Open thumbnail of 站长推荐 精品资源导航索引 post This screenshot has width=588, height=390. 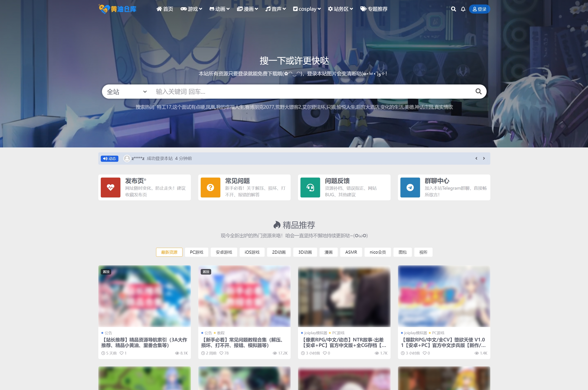pyautogui.click(x=144, y=296)
